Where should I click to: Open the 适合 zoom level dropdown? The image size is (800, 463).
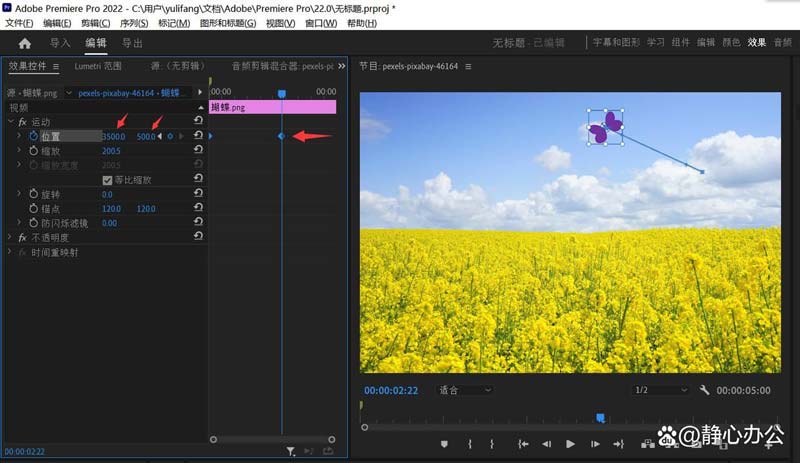465,390
